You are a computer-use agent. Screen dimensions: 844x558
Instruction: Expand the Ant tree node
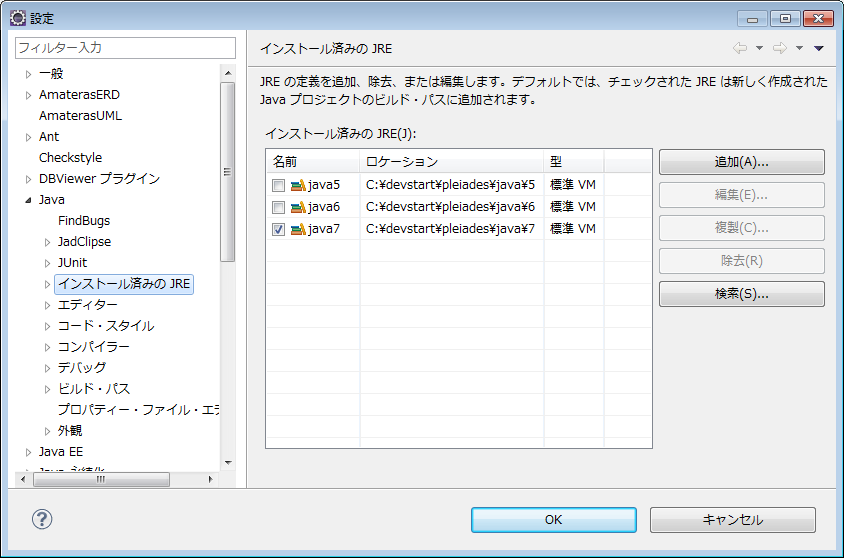pyautogui.click(x=29, y=137)
